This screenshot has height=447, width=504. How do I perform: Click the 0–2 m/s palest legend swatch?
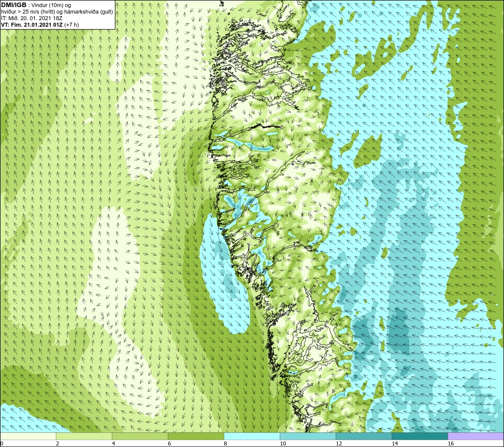pos(28,436)
